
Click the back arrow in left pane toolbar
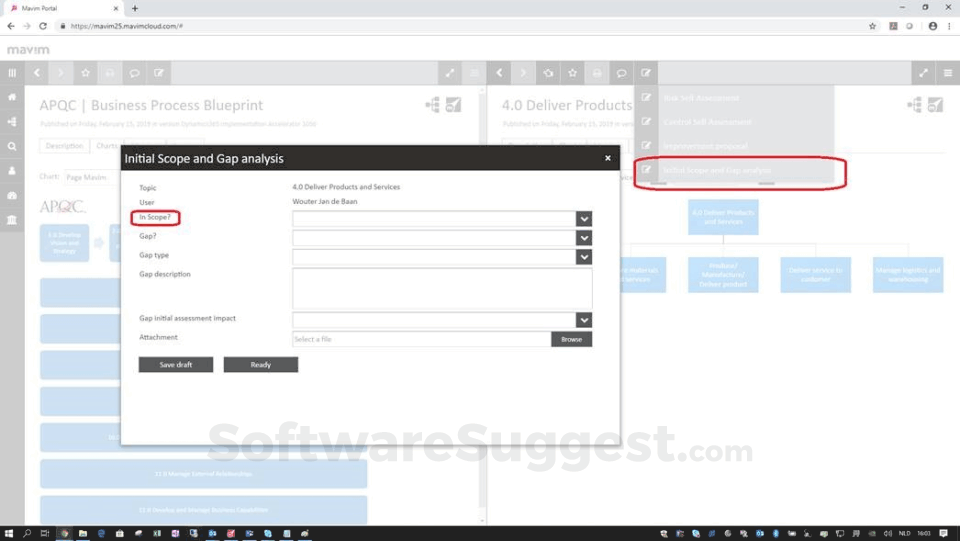37,73
